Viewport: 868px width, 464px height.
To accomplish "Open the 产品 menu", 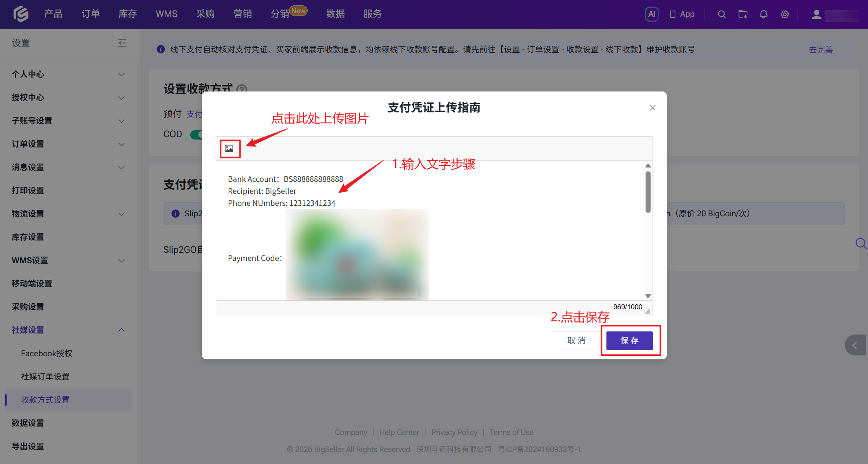I will (x=53, y=14).
